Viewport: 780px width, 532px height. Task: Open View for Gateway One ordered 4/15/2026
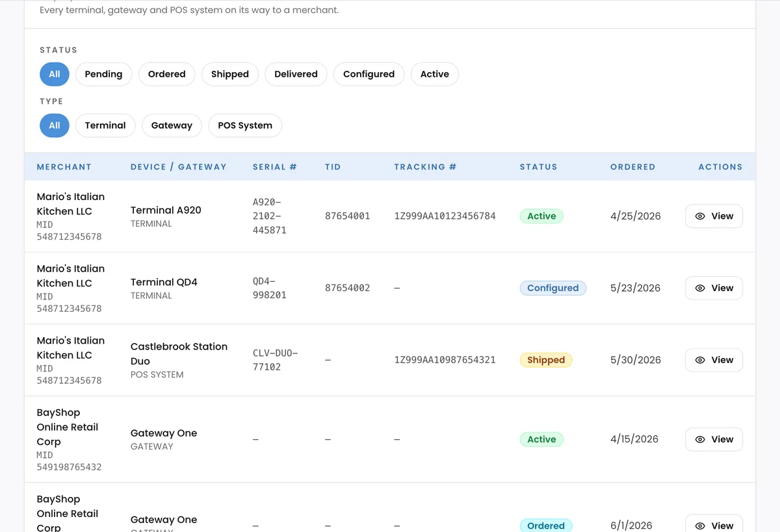click(714, 440)
